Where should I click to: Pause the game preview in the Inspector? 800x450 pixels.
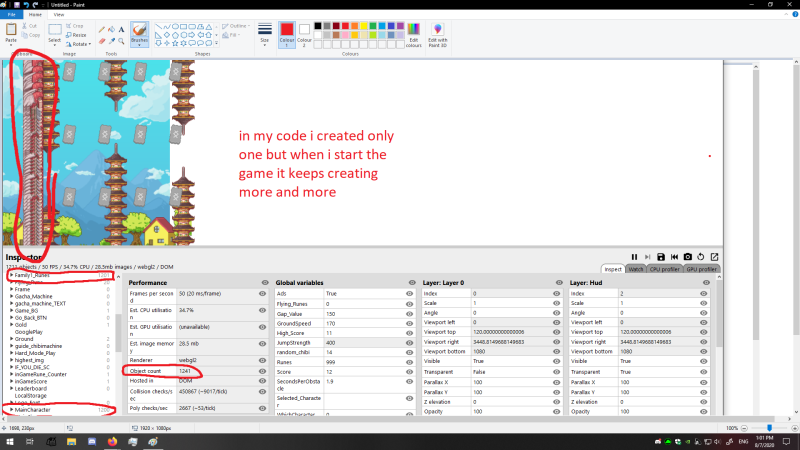coord(634,257)
